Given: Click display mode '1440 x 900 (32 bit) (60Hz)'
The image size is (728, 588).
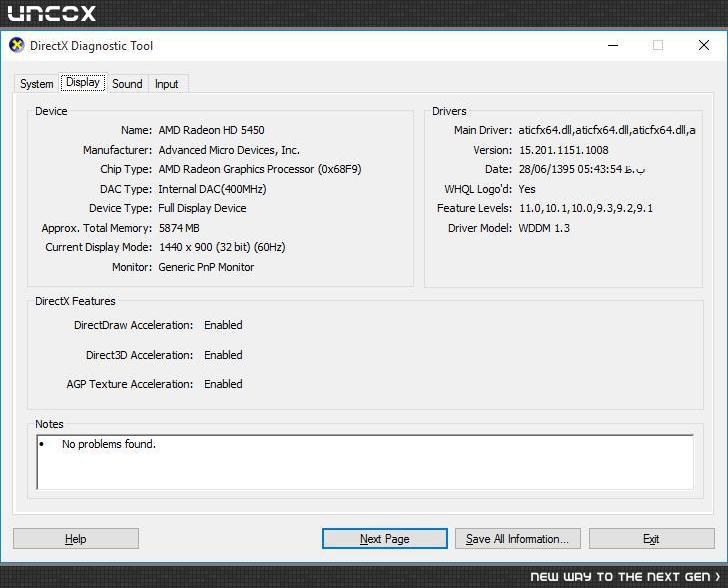Looking at the screenshot, I should [x=222, y=247].
